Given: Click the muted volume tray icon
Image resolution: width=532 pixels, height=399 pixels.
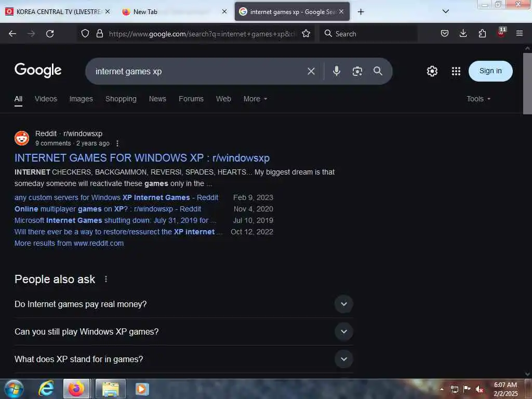Looking at the screenshot, I should click(479, 389).
